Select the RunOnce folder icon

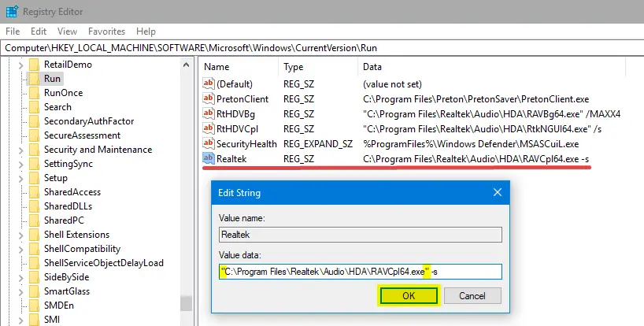tap(34, 93)
